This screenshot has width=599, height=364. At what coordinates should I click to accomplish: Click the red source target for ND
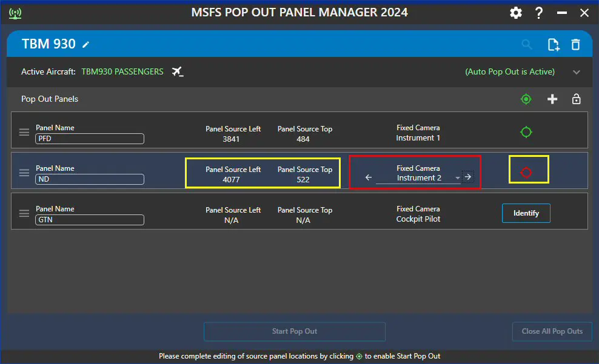point(526,173)
